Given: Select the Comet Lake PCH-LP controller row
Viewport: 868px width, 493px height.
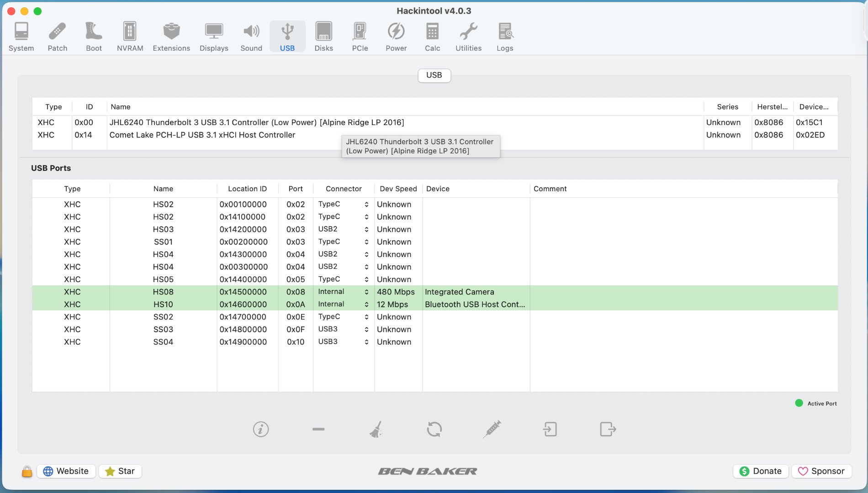Looking at the screenshot, I should [202, 135].
